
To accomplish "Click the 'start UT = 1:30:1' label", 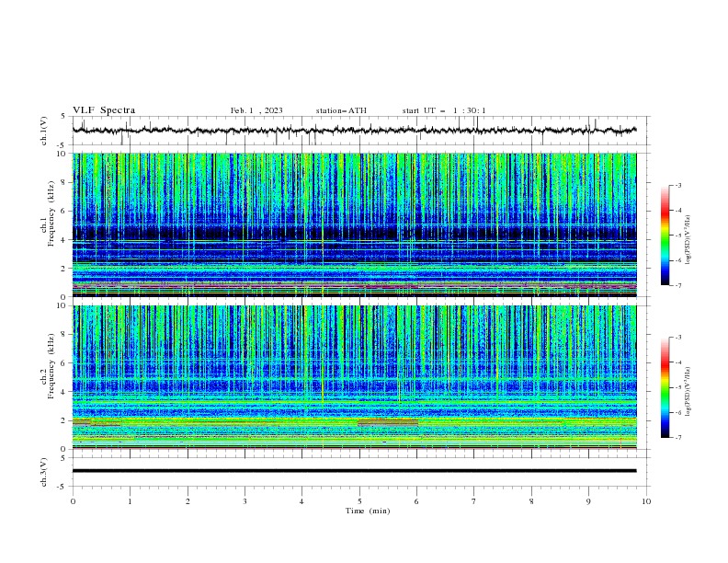I will point(444,110).
